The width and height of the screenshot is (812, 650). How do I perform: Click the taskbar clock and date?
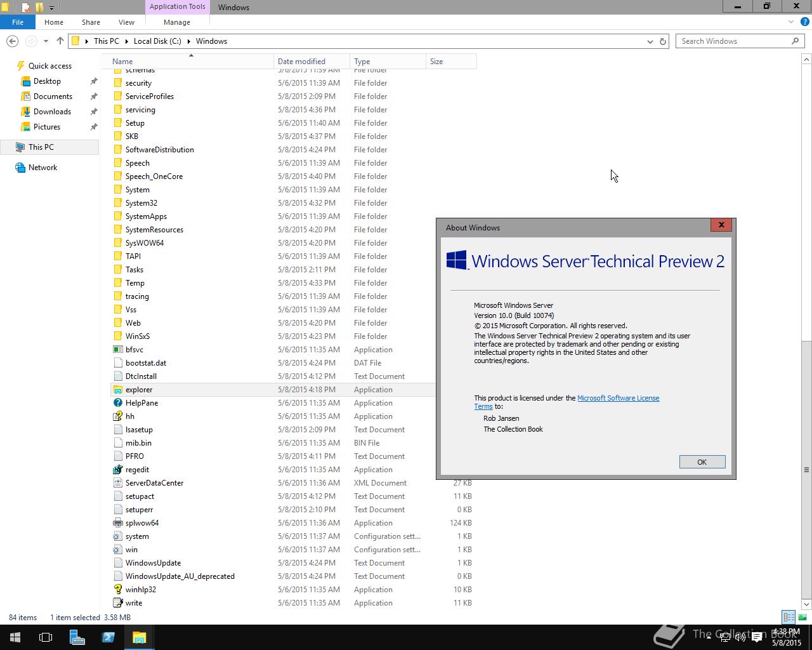tap(787, 637)
